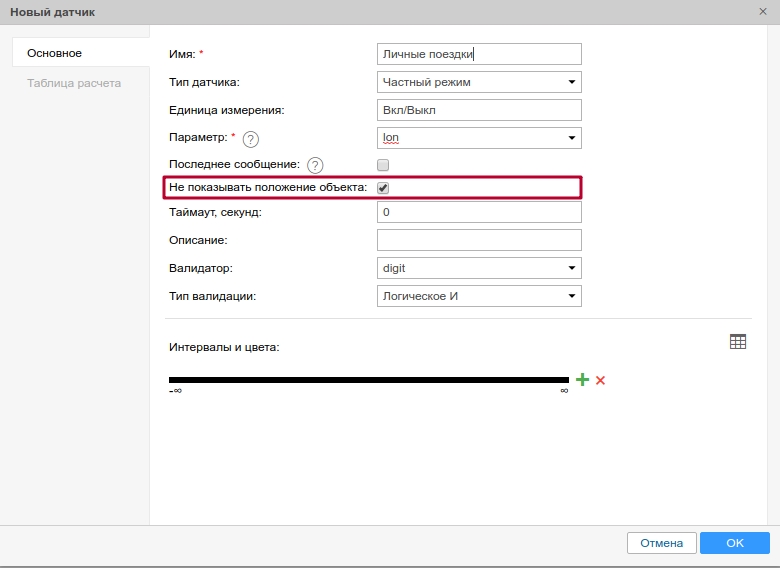Viewport: 780px width, 568px height.
Task: Add a new interval with green plus
Action: click(x=582, y=380)
